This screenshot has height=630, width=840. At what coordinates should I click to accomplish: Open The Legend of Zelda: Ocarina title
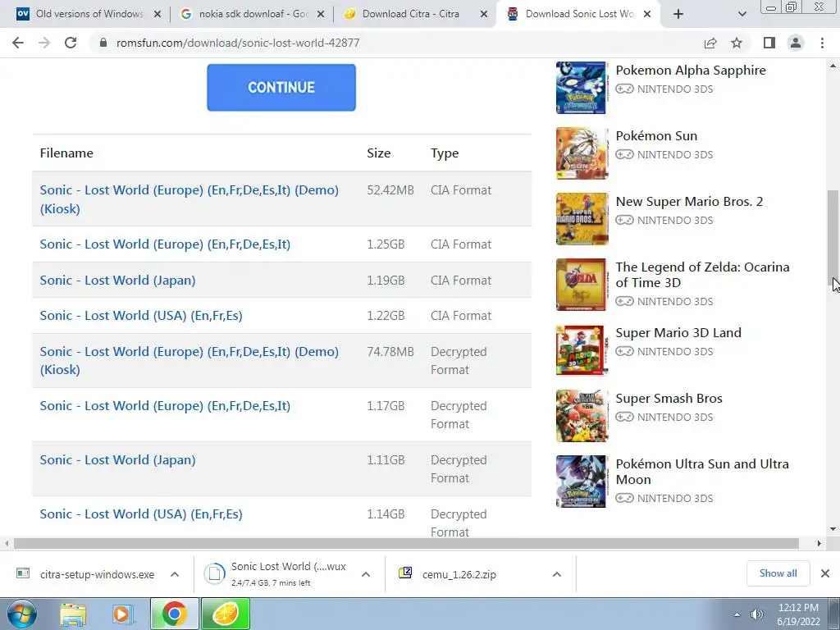(x=702, y=275)
